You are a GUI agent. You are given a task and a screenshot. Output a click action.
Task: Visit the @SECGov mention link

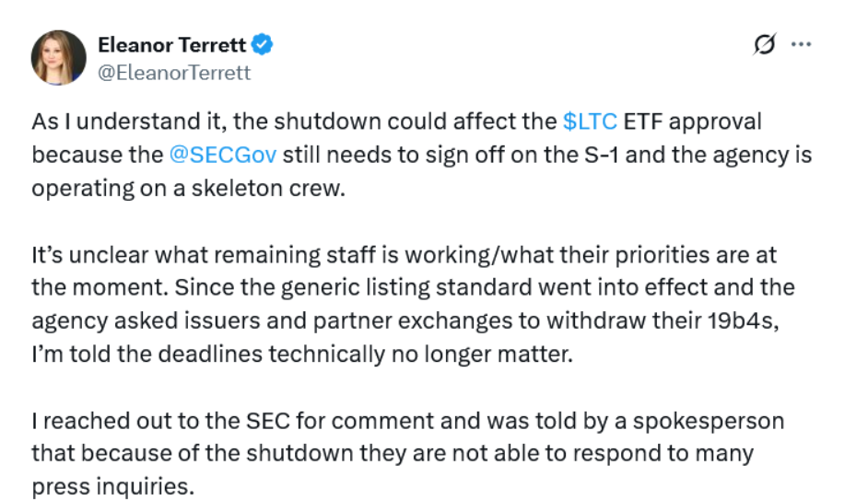tap(223, 154)
